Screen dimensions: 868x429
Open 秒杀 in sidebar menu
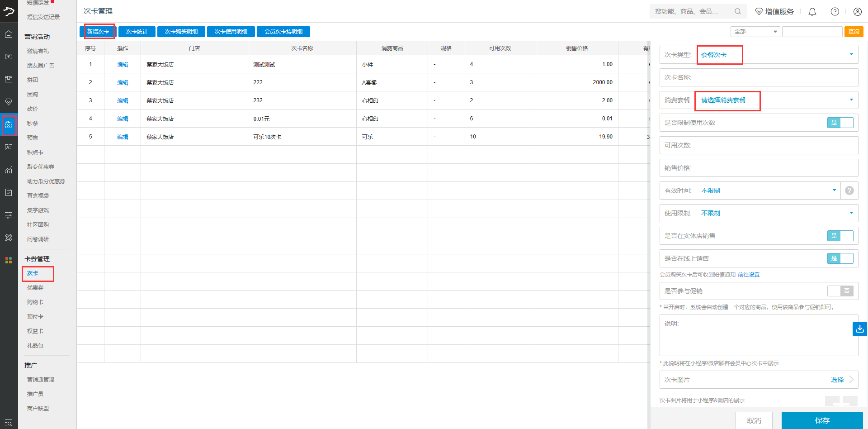click(33, 124)
